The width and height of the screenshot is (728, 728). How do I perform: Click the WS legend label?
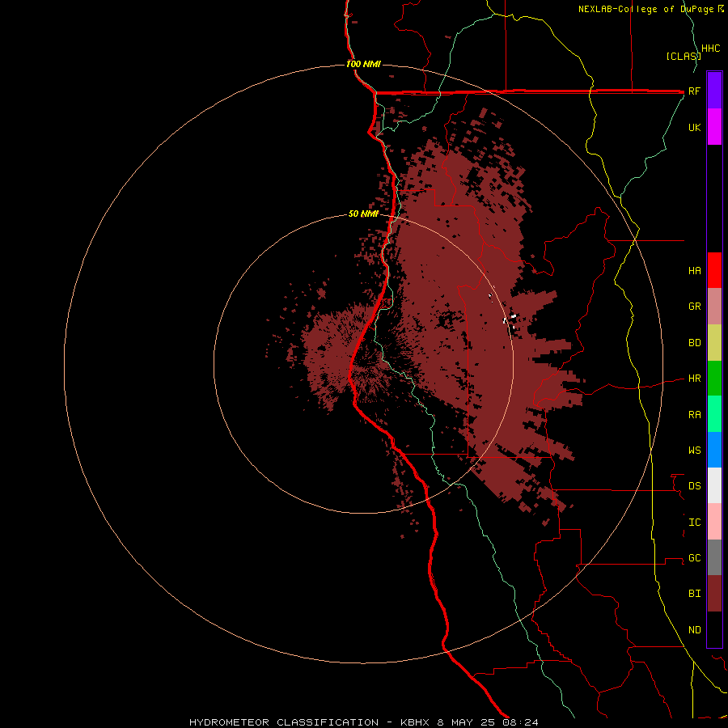click(x=694, y=451)
